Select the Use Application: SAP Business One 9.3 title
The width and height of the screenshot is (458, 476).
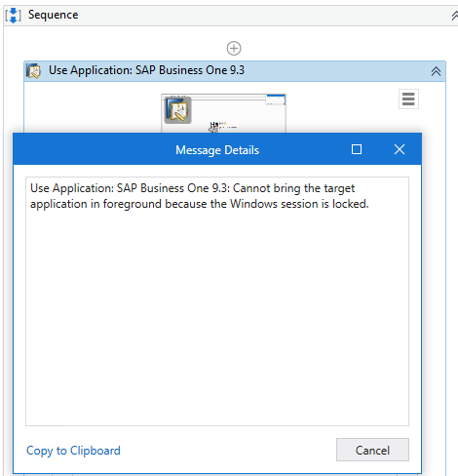point(146,70)
